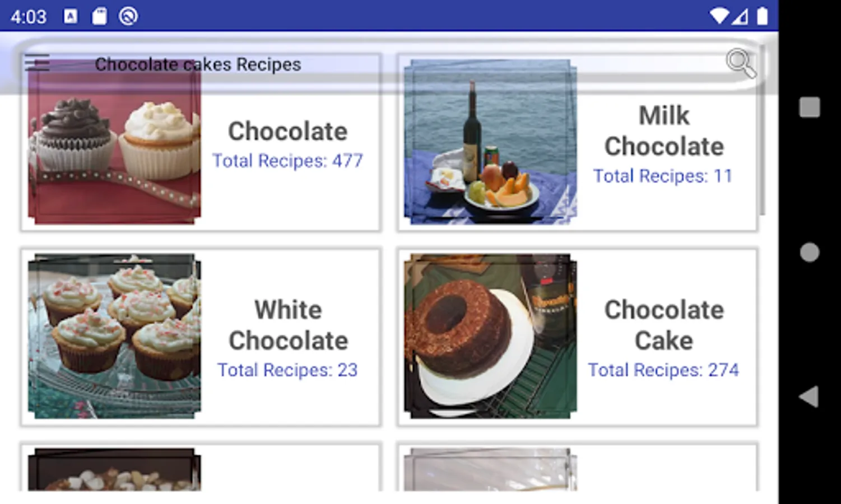This screenshot has height=504, width=841.
Task: Tap the Android recents square button
Action: [809, 107]
